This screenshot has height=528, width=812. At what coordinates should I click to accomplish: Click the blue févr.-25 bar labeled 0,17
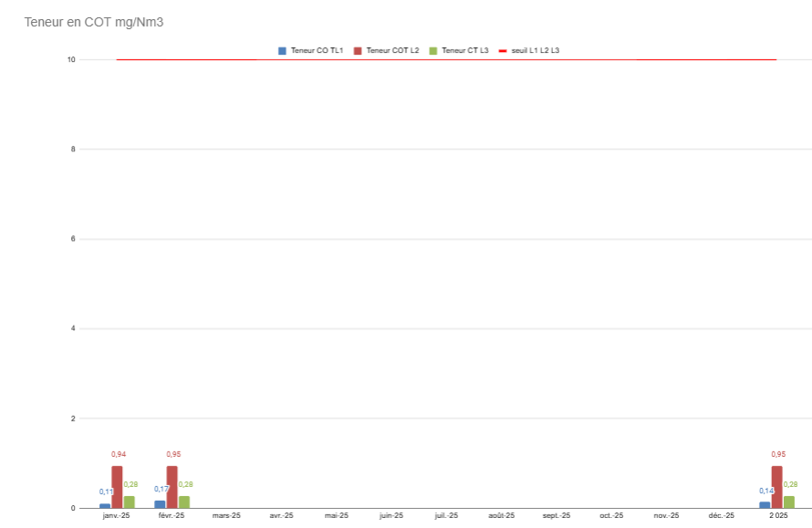coord(160,504)
